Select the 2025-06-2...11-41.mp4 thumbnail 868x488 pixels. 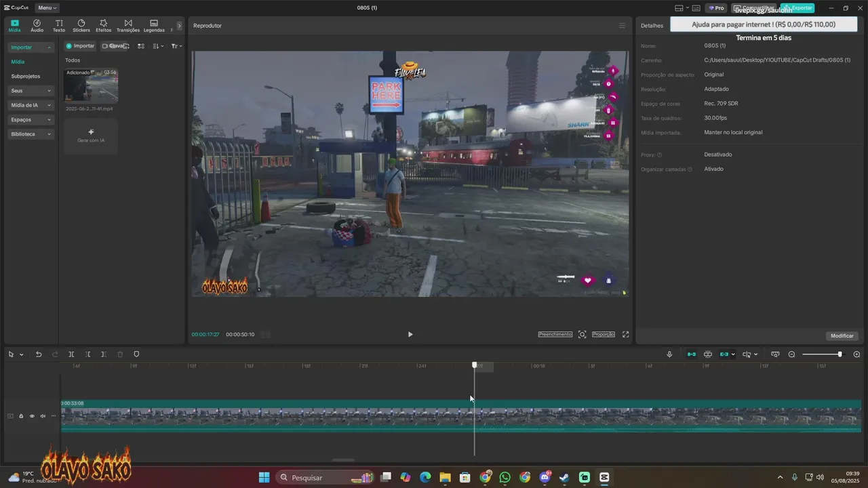pos(91,85)
